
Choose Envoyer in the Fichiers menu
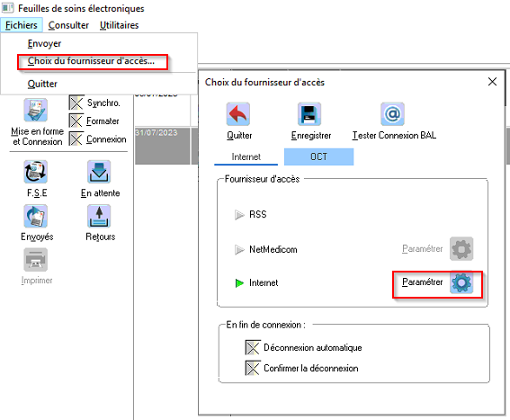point(44,43)
